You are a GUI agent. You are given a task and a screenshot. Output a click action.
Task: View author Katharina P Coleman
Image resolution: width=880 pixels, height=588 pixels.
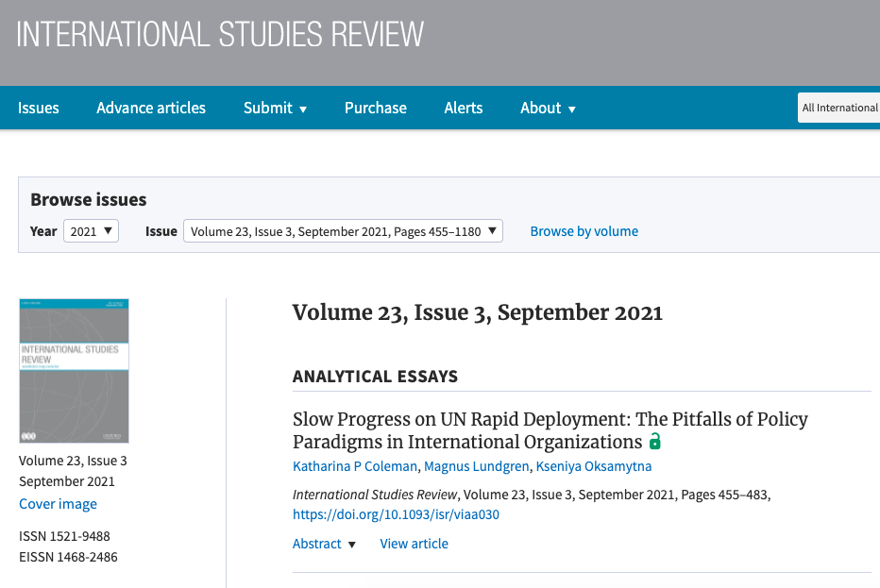click(355, 466)
